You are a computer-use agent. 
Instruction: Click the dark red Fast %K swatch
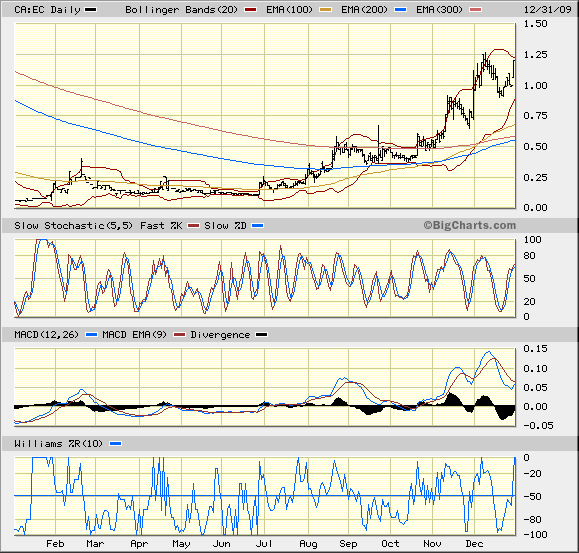pyautogui.click(x=193, y=226)
